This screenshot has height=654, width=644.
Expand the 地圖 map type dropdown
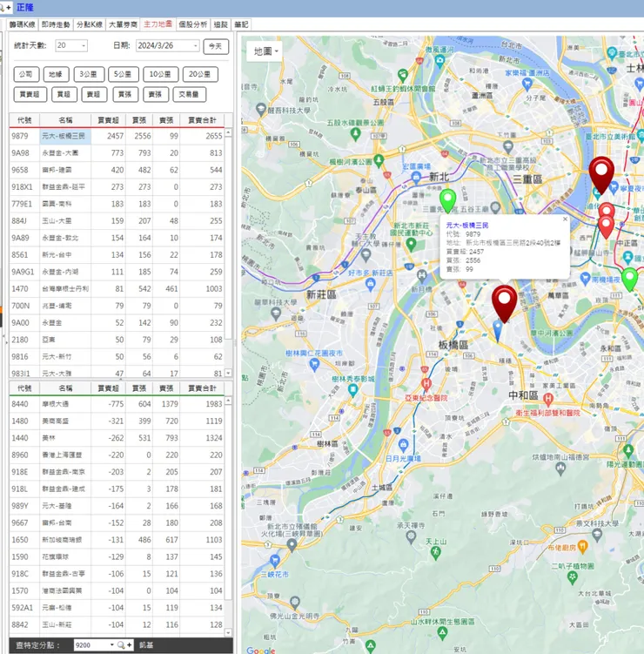[265, 51]
